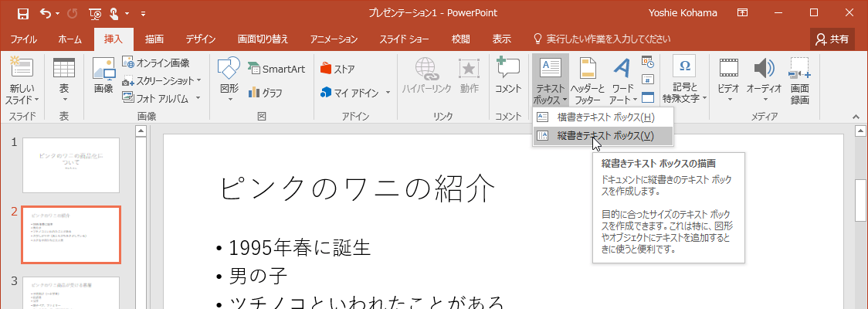Click the マイ アドイン button
Screen dimensions: 868x309
pyautogui.click(x=350, y=93)
